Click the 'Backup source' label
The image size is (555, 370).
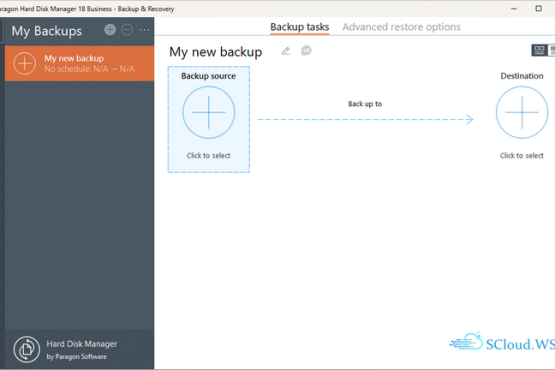[x=208, y=76]
